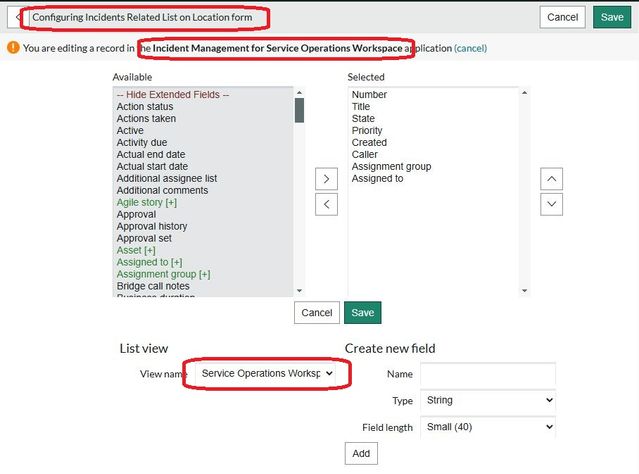
Task: Select Caller in Selected list
Action: 364,154
